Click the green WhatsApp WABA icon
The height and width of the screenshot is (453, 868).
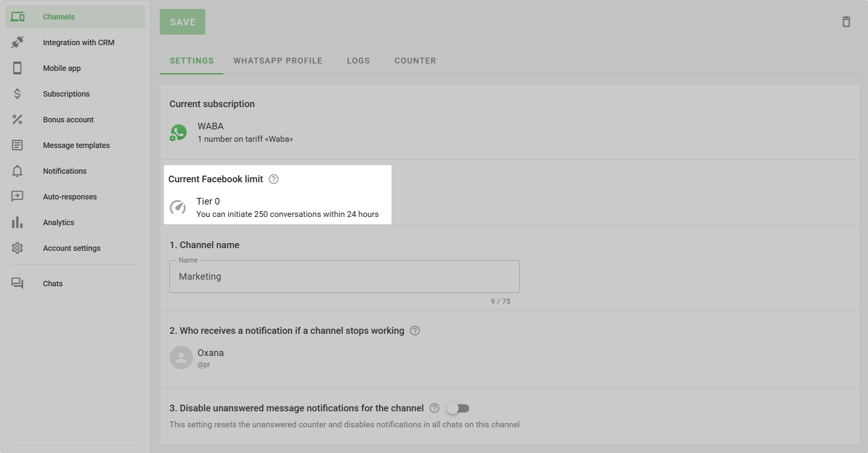(x=178, y=133)
